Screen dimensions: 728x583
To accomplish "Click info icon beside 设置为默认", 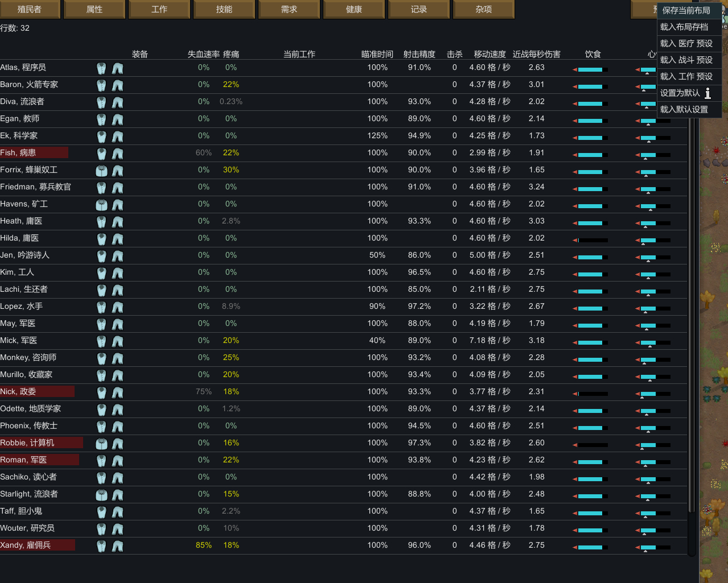I will pyautogui.click(x=708, y=93).
